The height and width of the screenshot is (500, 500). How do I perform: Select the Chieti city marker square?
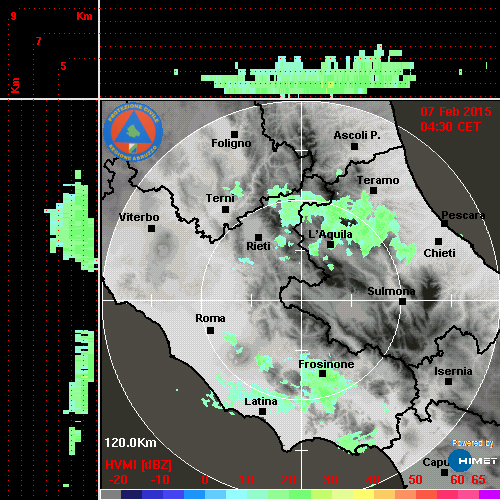pos(439,241)
